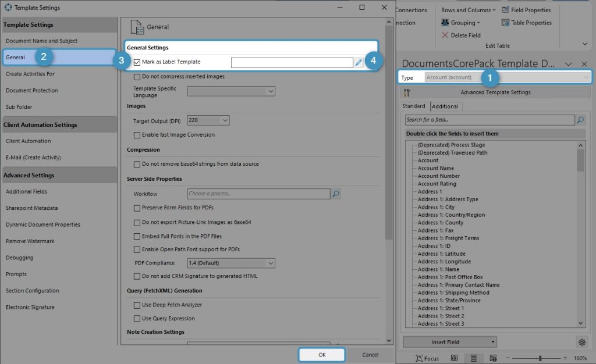The image size is (596, 364).
Task: Open Electronic Signature settings
Action: pos(30,308)
